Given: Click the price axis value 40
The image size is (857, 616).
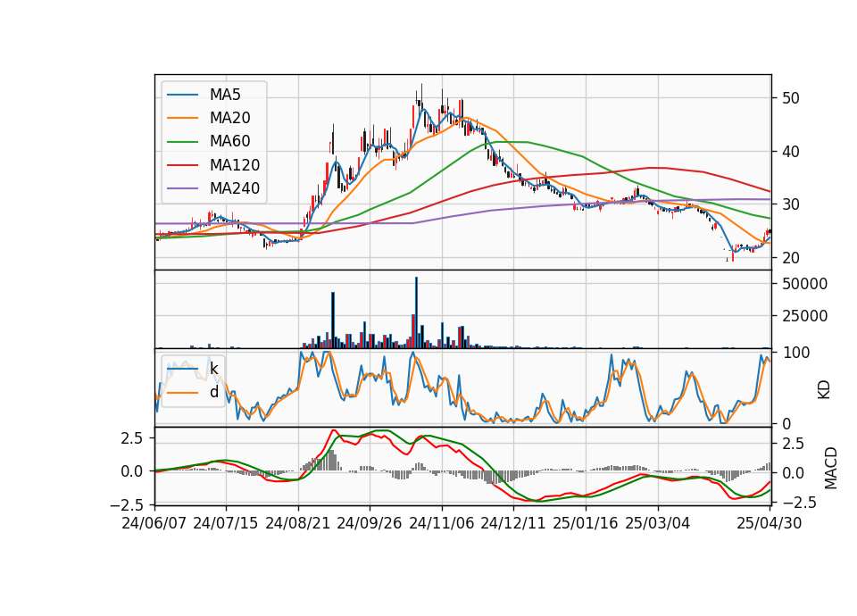Looking at the screenshot, I should tap(790, 152).
